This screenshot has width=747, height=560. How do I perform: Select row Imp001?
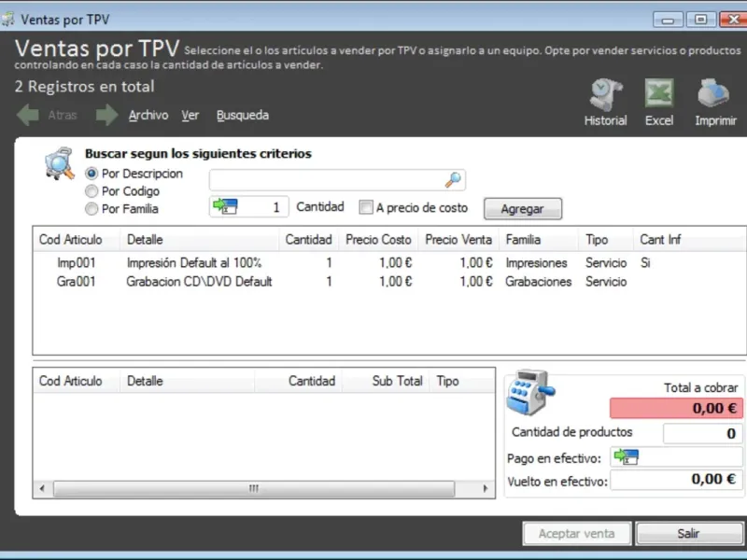click(388, 263)
